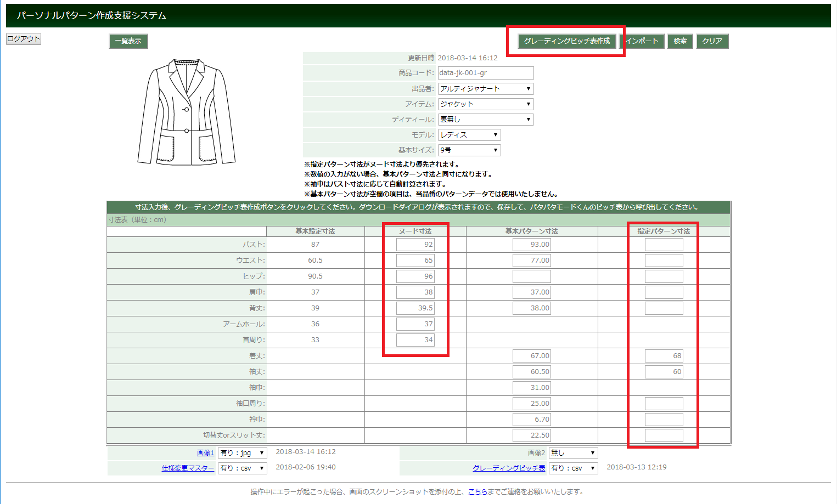Open the 一覧表示 list view
The width and height of the screenshot is (837, 504).
click(128, 41)
